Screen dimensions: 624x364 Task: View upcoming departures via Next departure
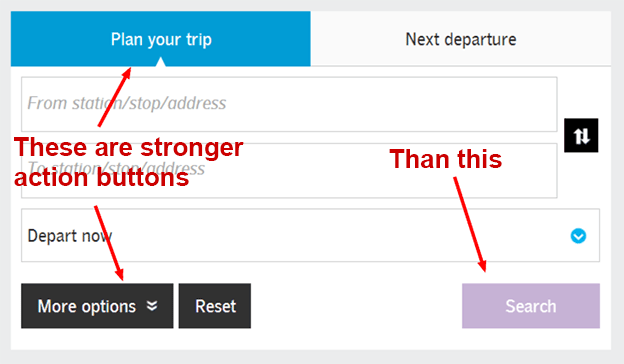[460, 39]
